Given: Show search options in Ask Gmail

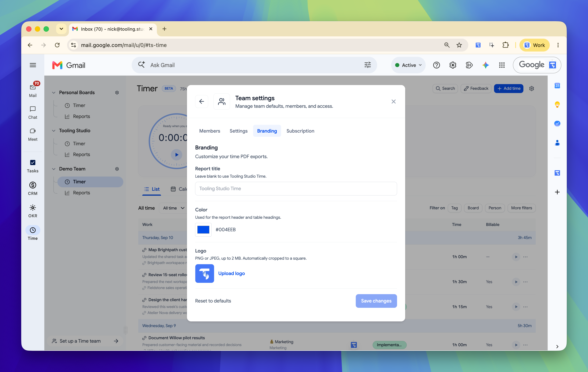Looking at the screenshot, I should [367, 65].
